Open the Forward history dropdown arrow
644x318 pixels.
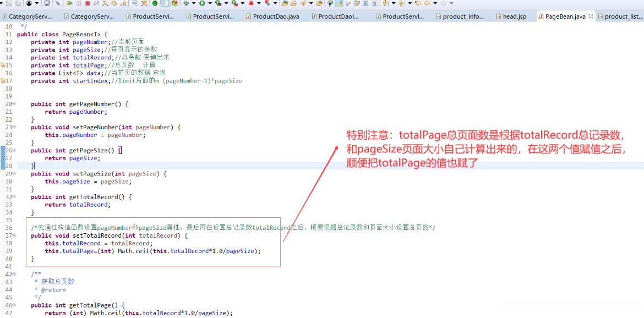pos(451,3)
